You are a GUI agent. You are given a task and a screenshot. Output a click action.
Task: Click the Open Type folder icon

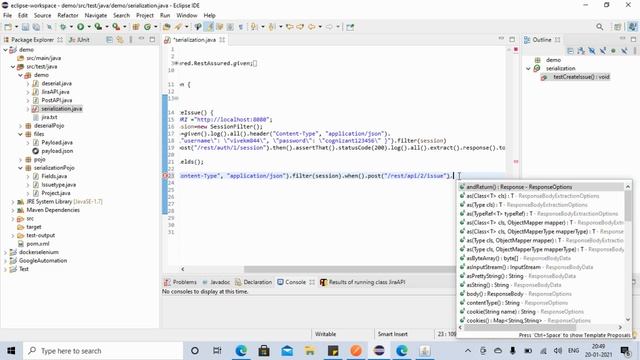pos(167,27)
